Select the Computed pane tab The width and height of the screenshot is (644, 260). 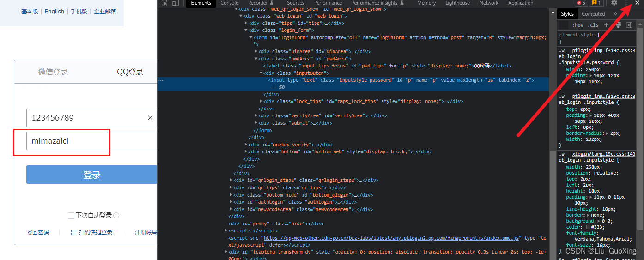[594, 14]
